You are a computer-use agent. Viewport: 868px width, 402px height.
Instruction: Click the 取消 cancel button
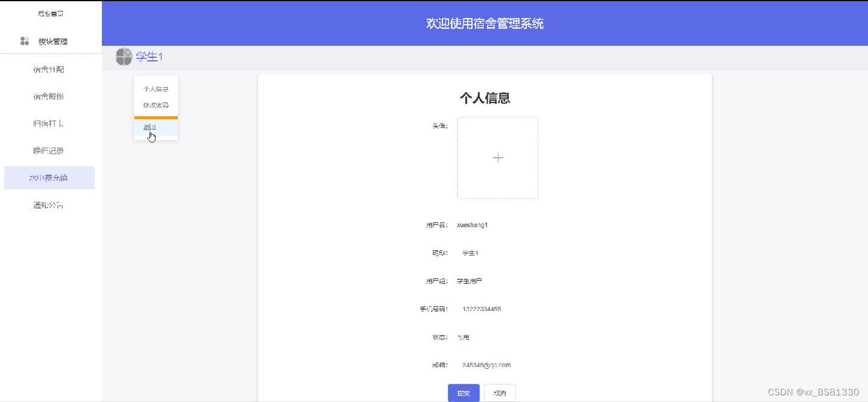[x=500, y=393]
